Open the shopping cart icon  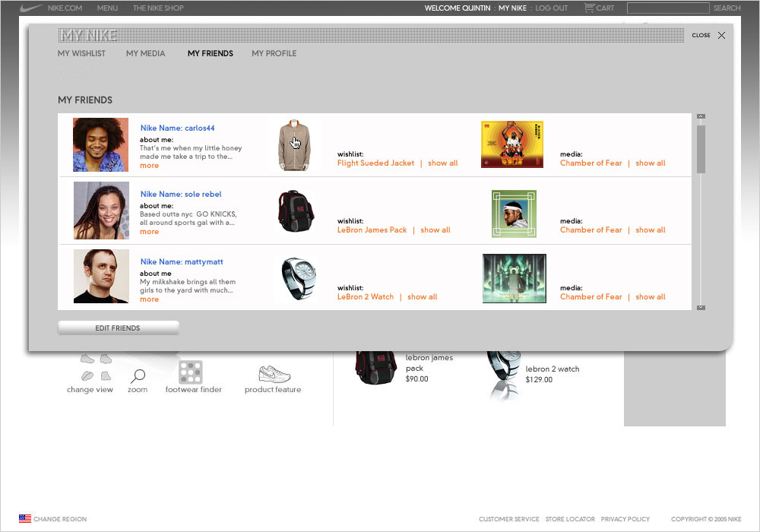[589, 8]
